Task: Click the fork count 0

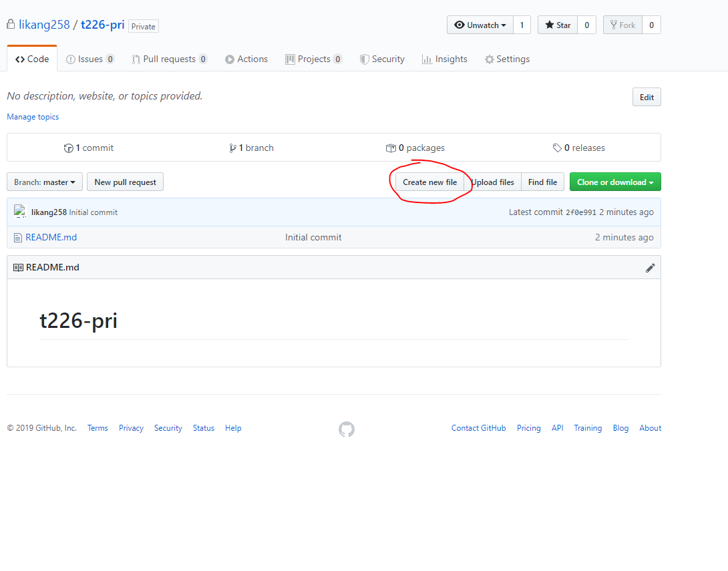Action: tap(651, 25)
